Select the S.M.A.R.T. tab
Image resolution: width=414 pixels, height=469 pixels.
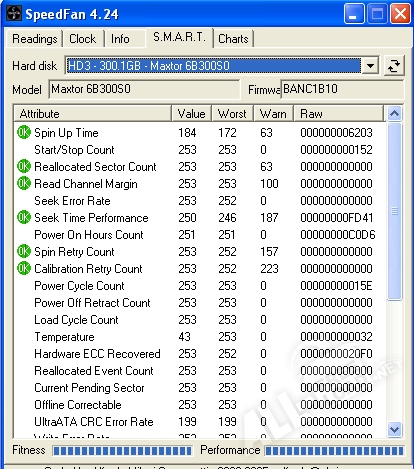click(179, 37)
